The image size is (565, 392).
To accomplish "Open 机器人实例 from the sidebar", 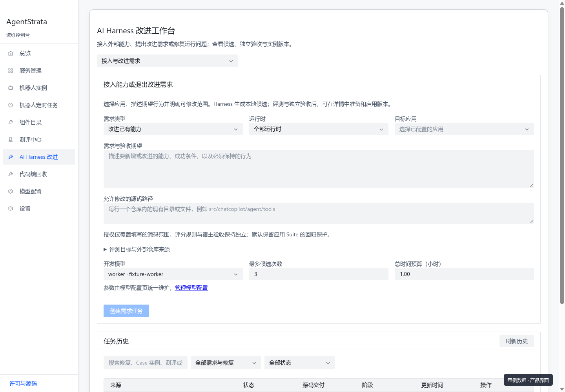I will [39, 88].
